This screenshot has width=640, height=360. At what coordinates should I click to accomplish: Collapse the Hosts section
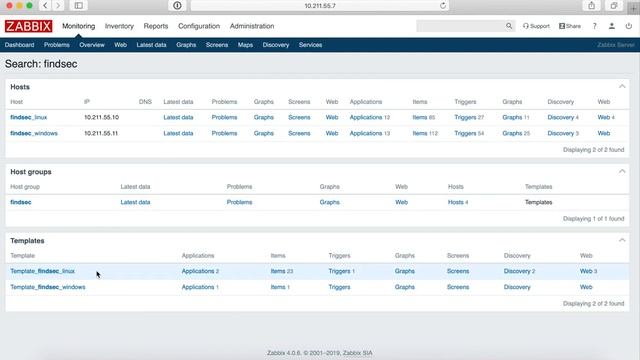(x=622, y=87)
